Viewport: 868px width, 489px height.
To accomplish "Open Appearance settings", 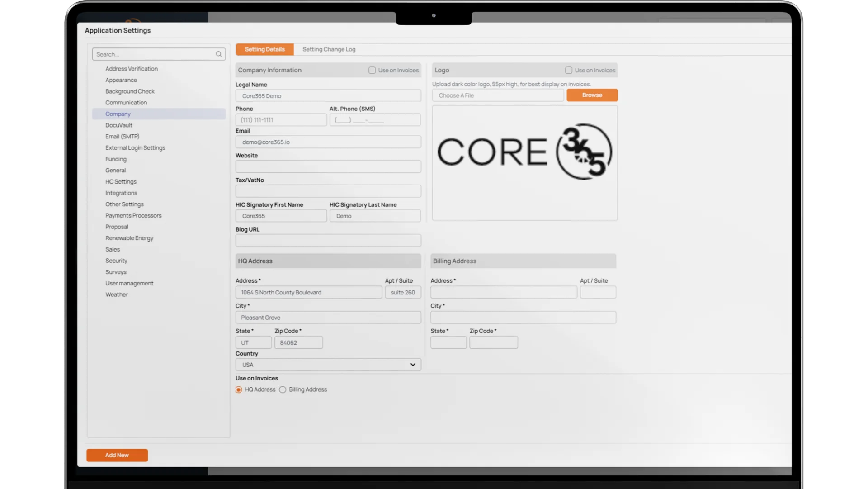I will point(121,80).
